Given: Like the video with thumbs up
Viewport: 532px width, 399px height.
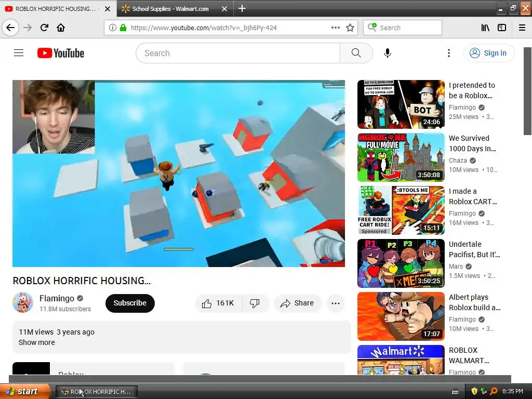Looking at the screenshot, I should (x=218, y=303).
